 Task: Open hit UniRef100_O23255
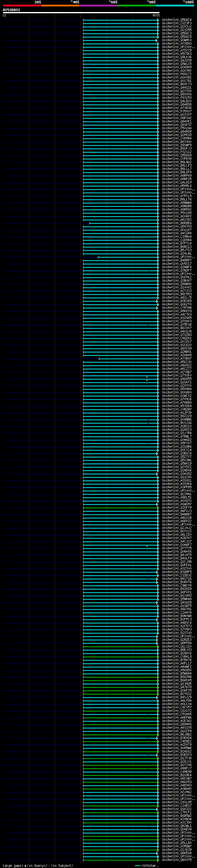pyautogui.click(x=176, y=30)
